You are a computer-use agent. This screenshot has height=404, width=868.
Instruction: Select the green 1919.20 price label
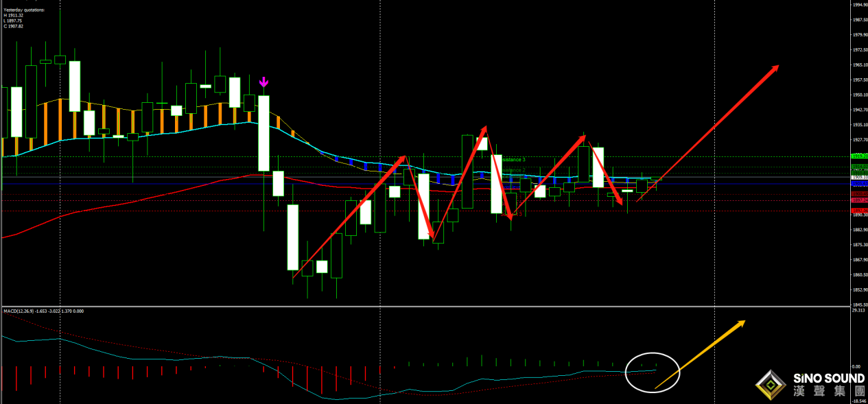[858, 156]
